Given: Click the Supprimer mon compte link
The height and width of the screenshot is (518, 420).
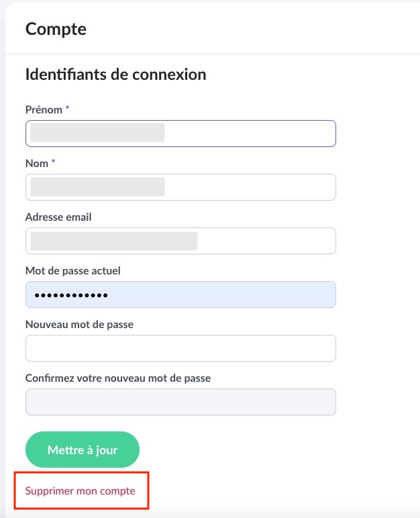Looking at the screenshot, I should (x=81, y=490).
